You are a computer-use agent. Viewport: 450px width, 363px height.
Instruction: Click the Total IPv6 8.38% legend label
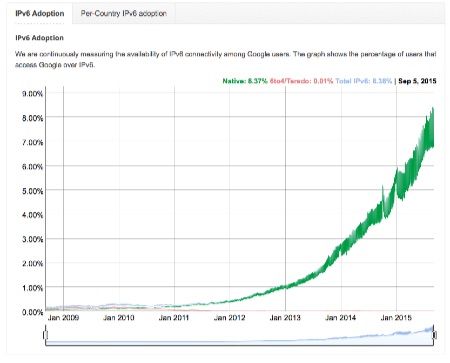tap(364, 81)
